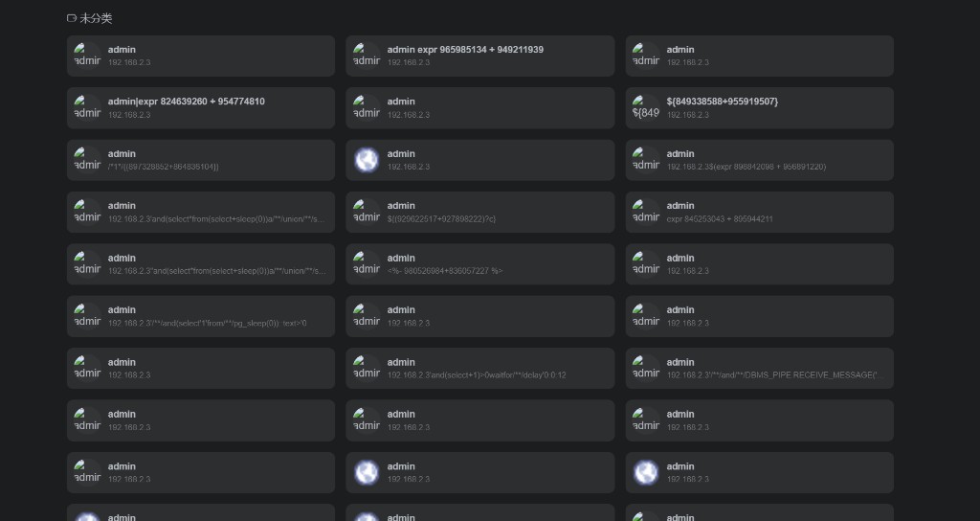Click the 'expr 845253043 + 895944211' subtitle
Screen dimensions: 980x521
(x=720, y=219)
